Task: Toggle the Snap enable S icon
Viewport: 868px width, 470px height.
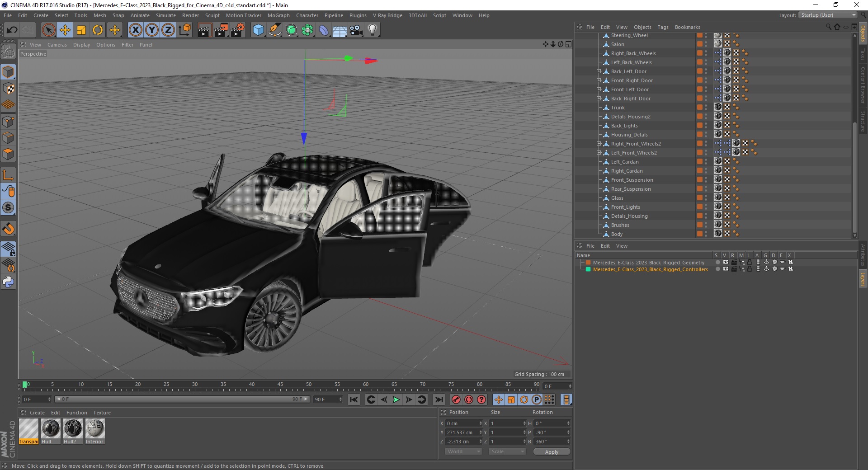Action: pos(8,208)
